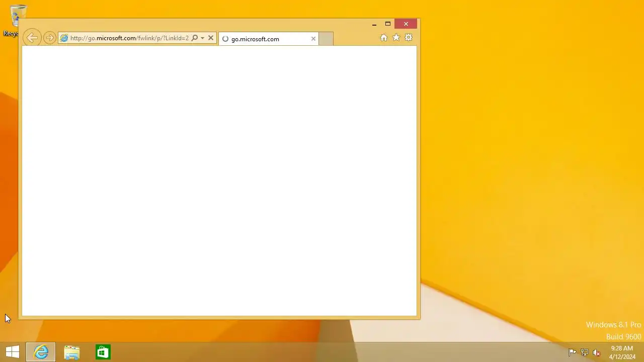This screenshot has width=644, height=362.
Task: Click the search magnifier in the address bar
Action: [x=195, y=38]
